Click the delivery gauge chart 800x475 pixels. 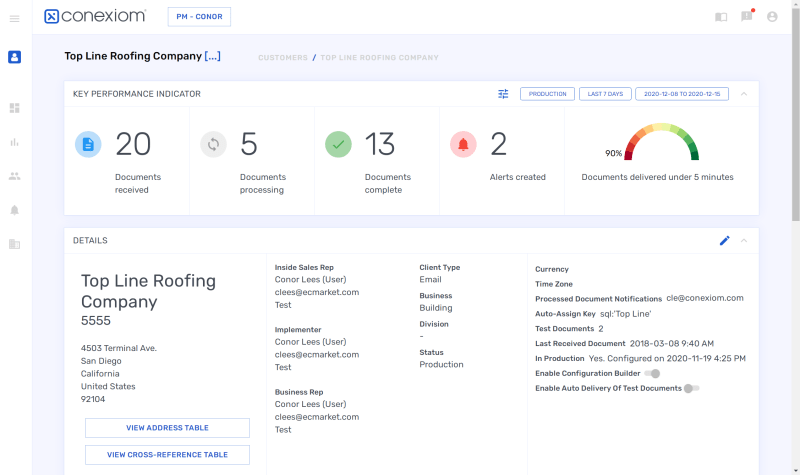tap(661, 142)
